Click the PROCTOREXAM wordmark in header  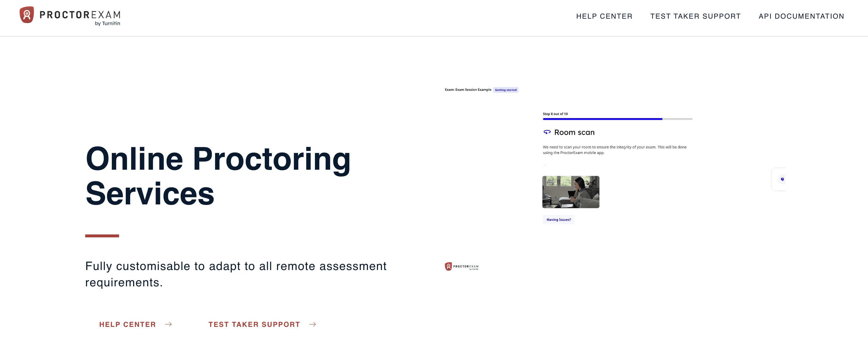[x=80, y=15]
